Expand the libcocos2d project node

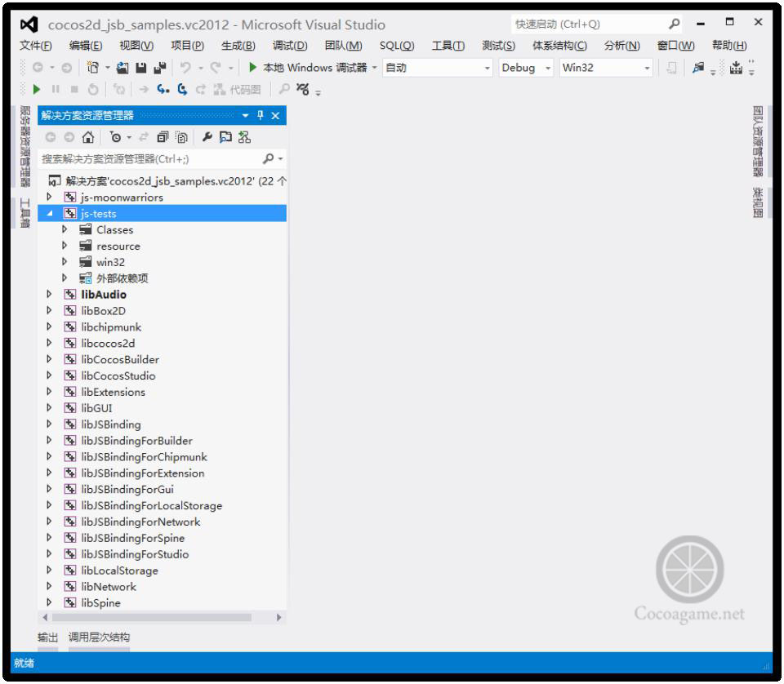[x=50, y=344]
